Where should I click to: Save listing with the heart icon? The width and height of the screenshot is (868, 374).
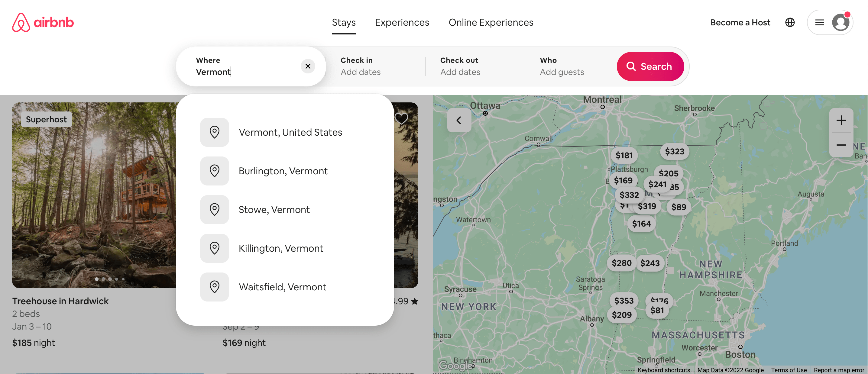[401, 118]
